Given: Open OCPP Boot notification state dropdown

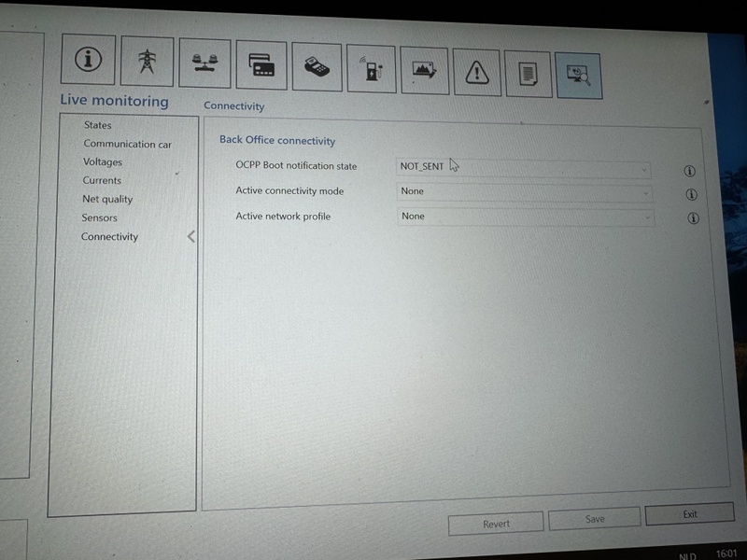Looking at the screenshot, I should coord(524,168).
